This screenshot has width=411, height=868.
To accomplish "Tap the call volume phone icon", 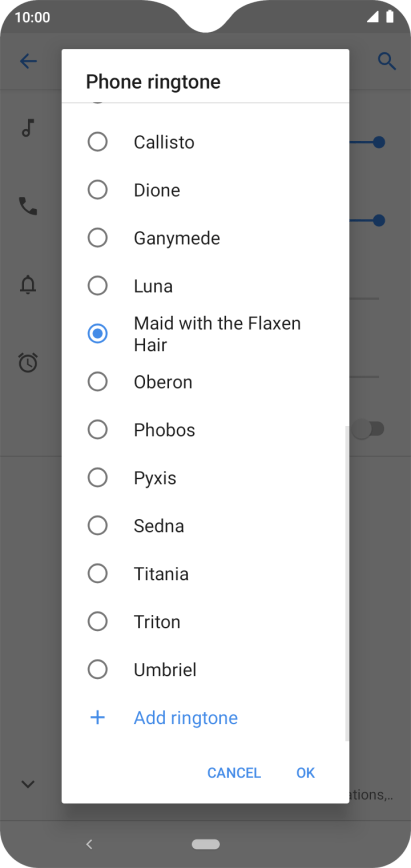I will click(x=28, y=206).
